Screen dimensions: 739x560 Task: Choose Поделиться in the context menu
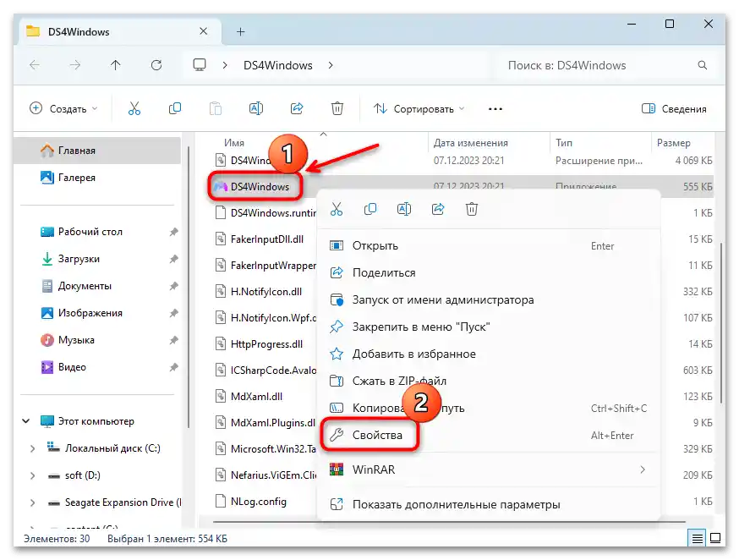tap(489, 272)
